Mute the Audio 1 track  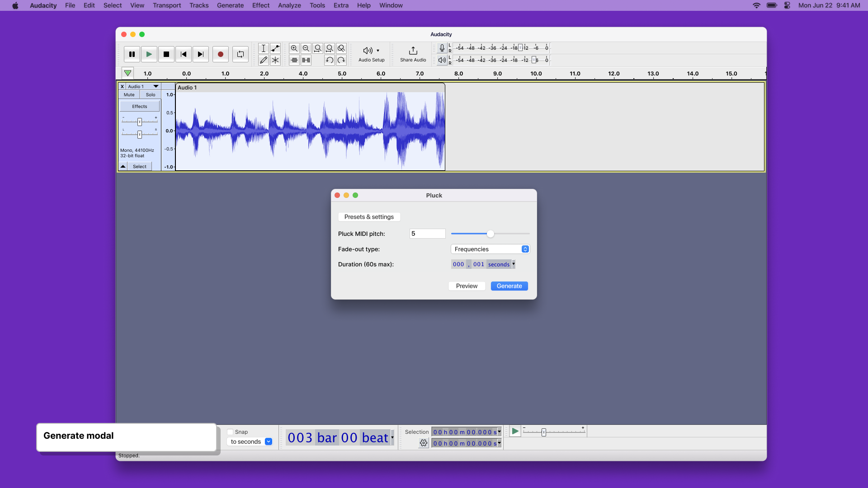129,94
